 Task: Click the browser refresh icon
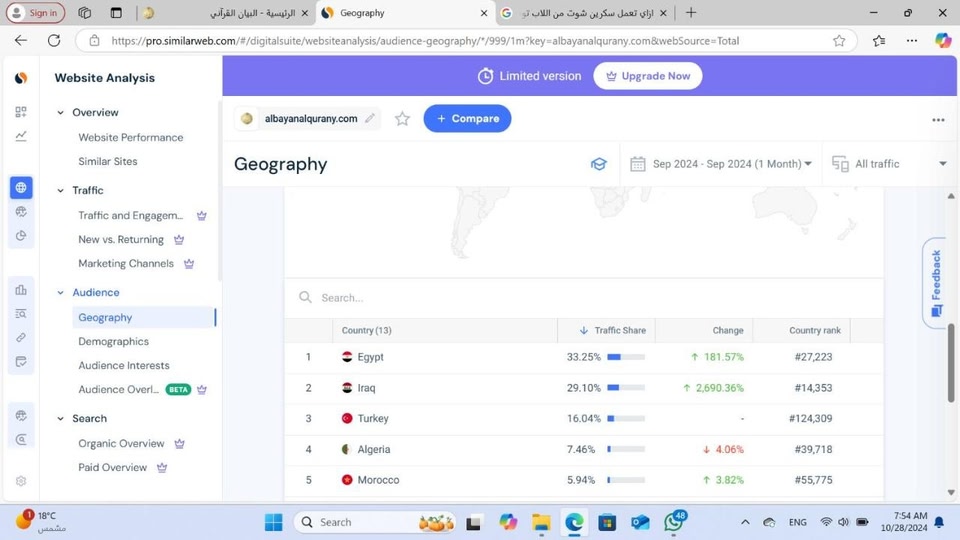tap(54, 40)
